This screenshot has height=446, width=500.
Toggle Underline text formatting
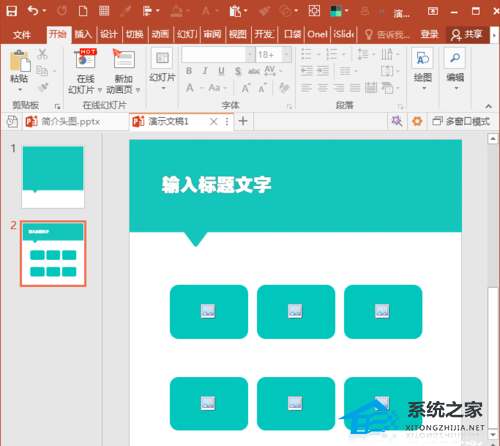(221, 71)
